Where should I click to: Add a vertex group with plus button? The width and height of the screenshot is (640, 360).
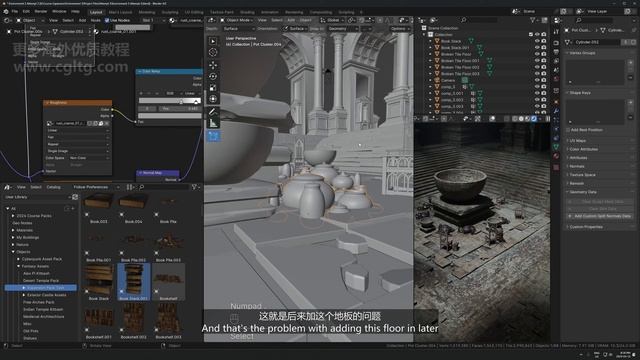tap(631, 62)
